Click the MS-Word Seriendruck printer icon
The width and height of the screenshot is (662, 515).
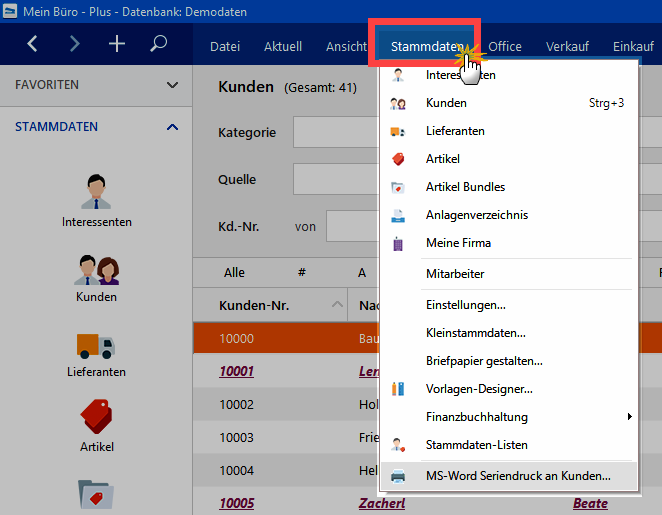[398, 476]
